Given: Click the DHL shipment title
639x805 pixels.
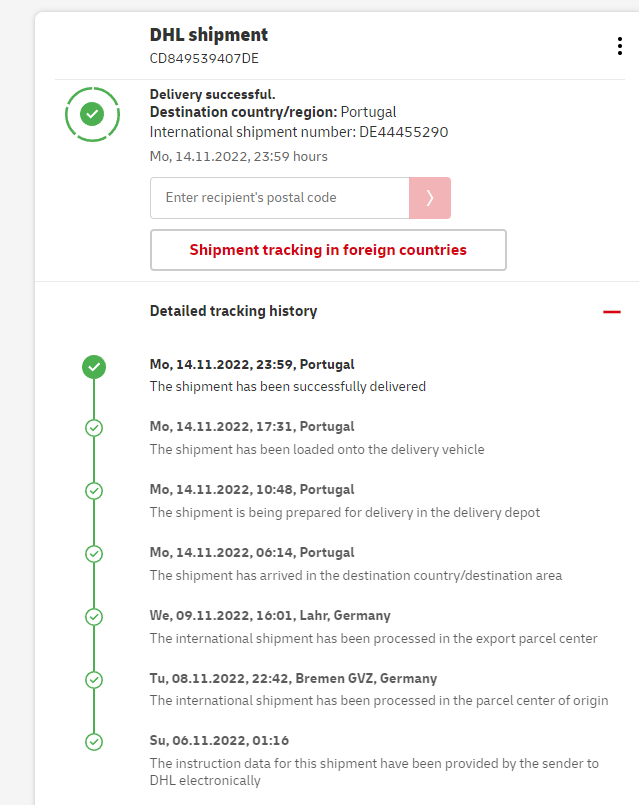Looking at the screenshot, I should 209,35.
